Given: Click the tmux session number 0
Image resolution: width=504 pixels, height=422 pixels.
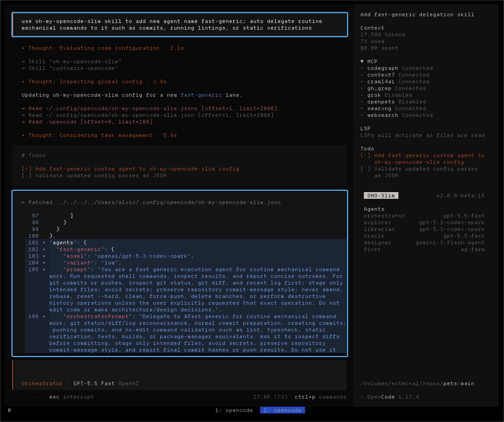Looking at the screenshot, I should (9, 410).
